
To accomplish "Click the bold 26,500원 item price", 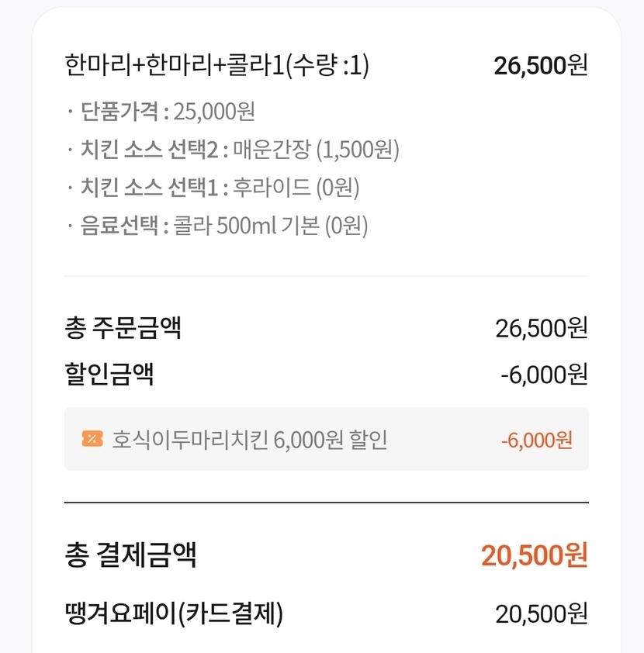I will (x=541, y=66).
